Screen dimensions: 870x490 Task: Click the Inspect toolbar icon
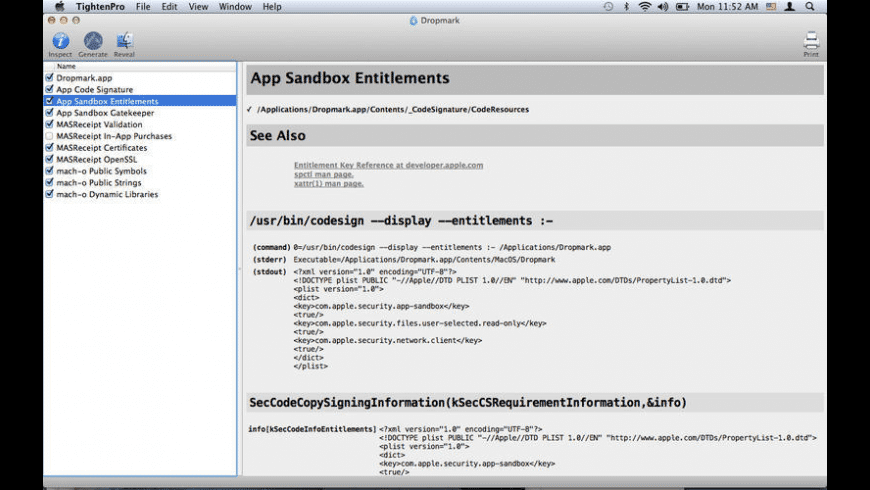[x=60, y=41]
